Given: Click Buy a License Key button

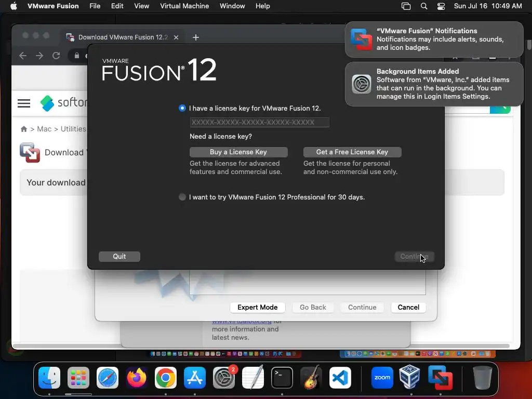Looking at the screenshot, I should 238,152.
